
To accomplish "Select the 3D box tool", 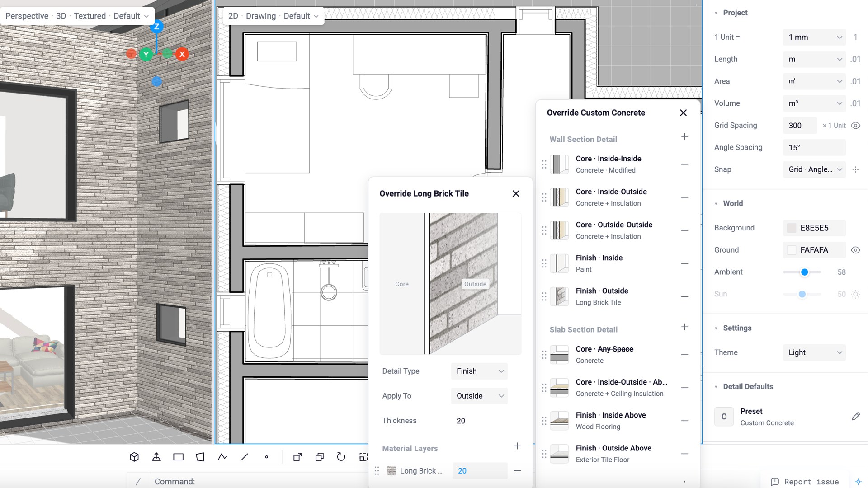I will click(134, 457).
